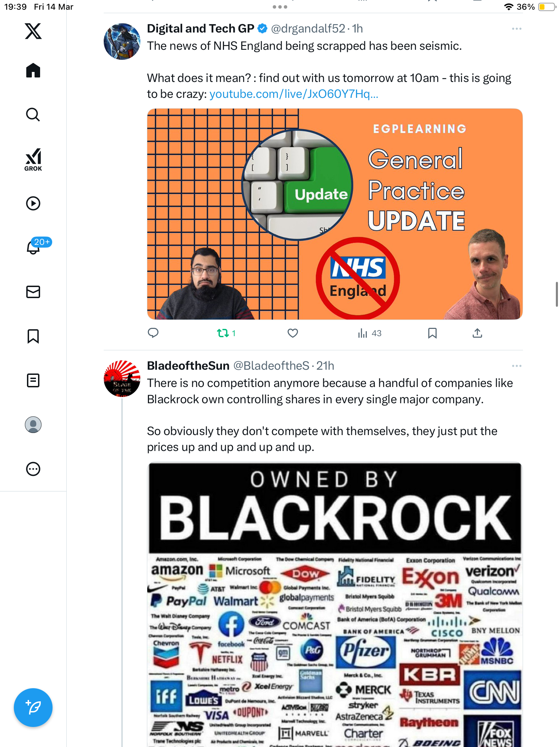Open the Home feed icon
Screen dimensions: 560x747
coord(33,71)
